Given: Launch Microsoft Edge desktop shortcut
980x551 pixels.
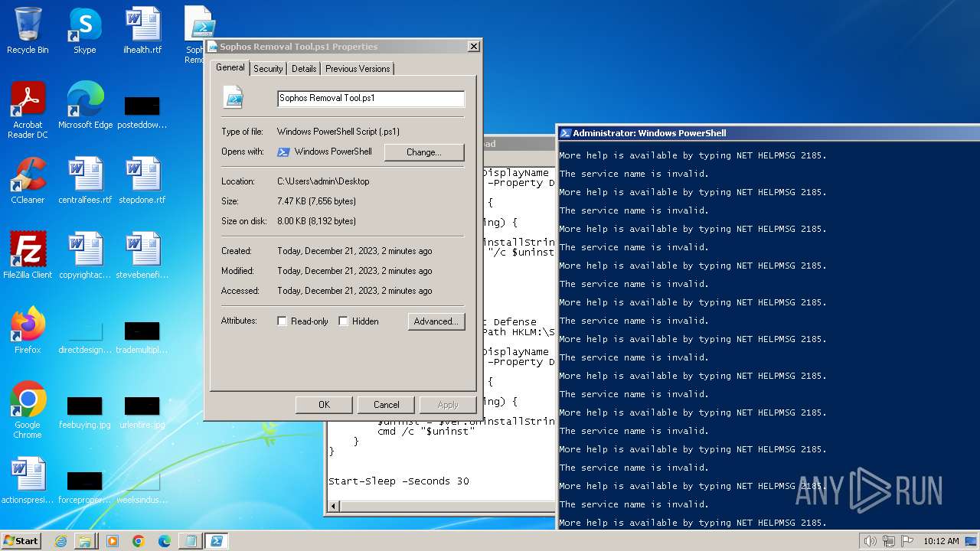Looking at the screenshot, I should click(85, 106).
